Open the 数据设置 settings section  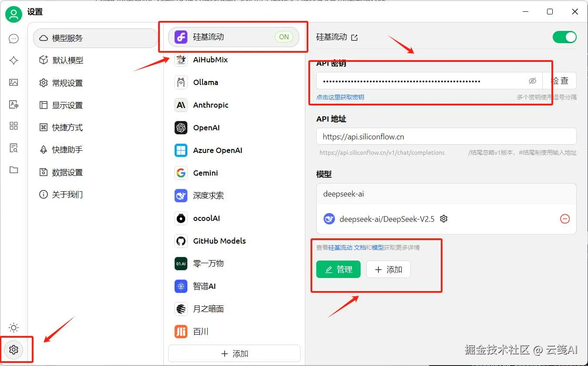coord(95,172)
